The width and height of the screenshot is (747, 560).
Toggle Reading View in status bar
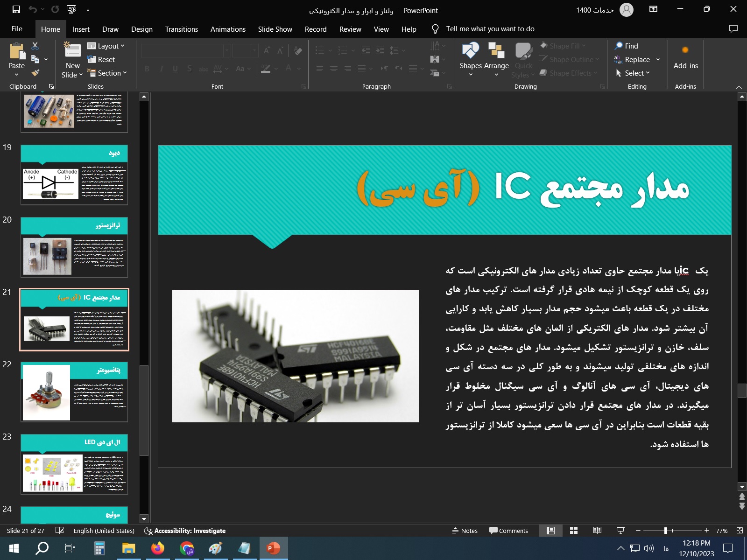pos(597,531)
